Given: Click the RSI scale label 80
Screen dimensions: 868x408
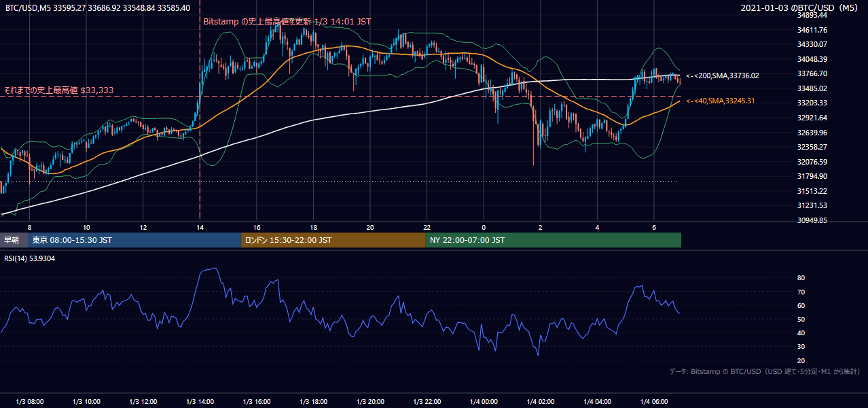Looking at the screenshot, I should (801, 278).
